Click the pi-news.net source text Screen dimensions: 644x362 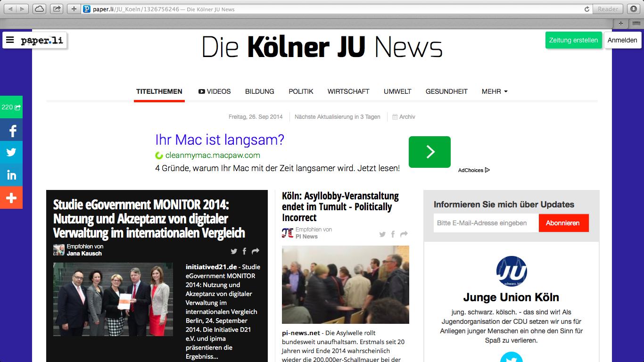point(301,333)
